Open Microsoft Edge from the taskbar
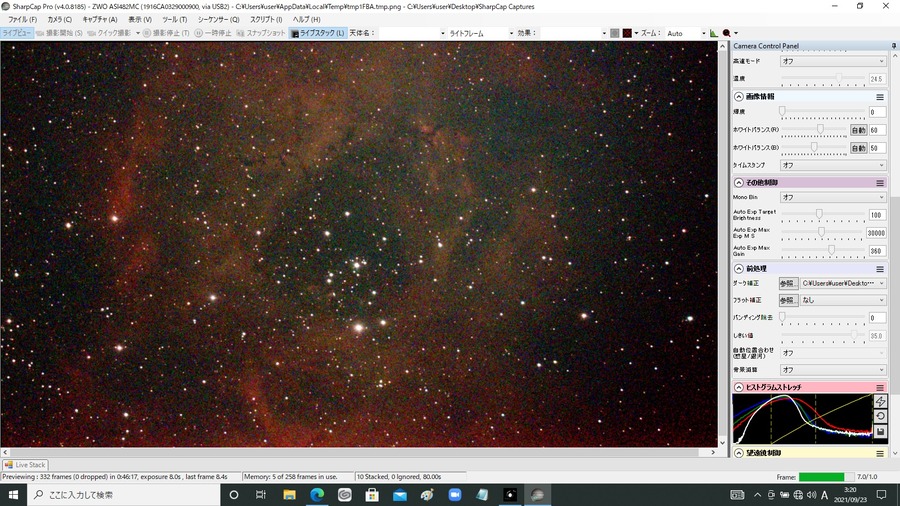 pos(317,495)
